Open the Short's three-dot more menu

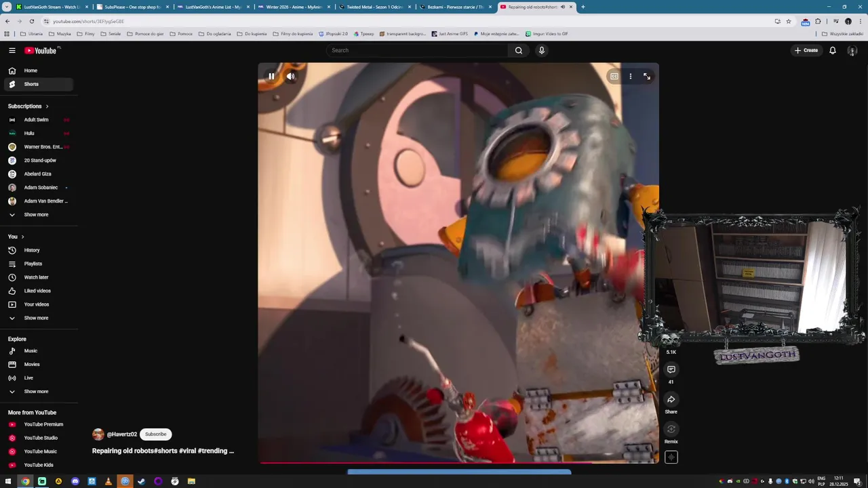point(630,76)
